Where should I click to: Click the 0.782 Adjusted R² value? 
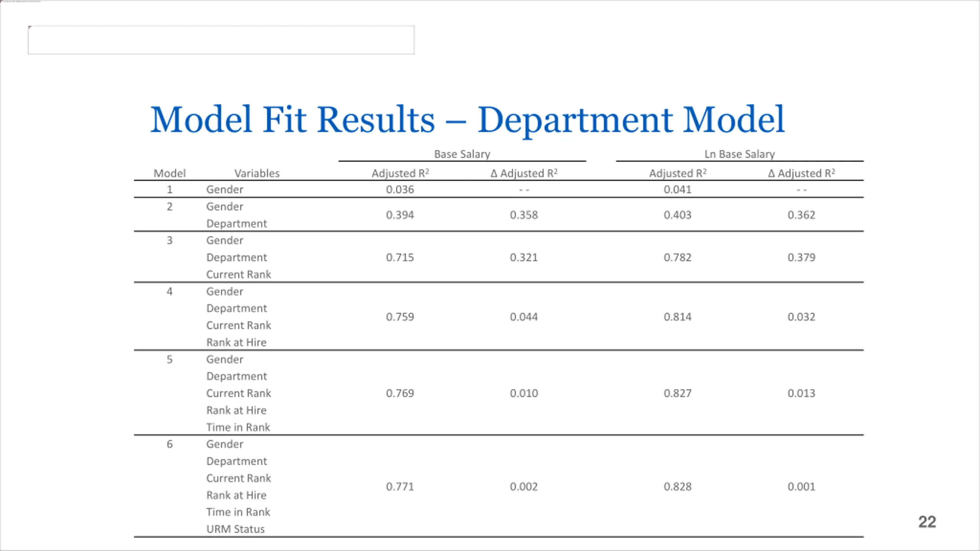(x=678, y=257)
